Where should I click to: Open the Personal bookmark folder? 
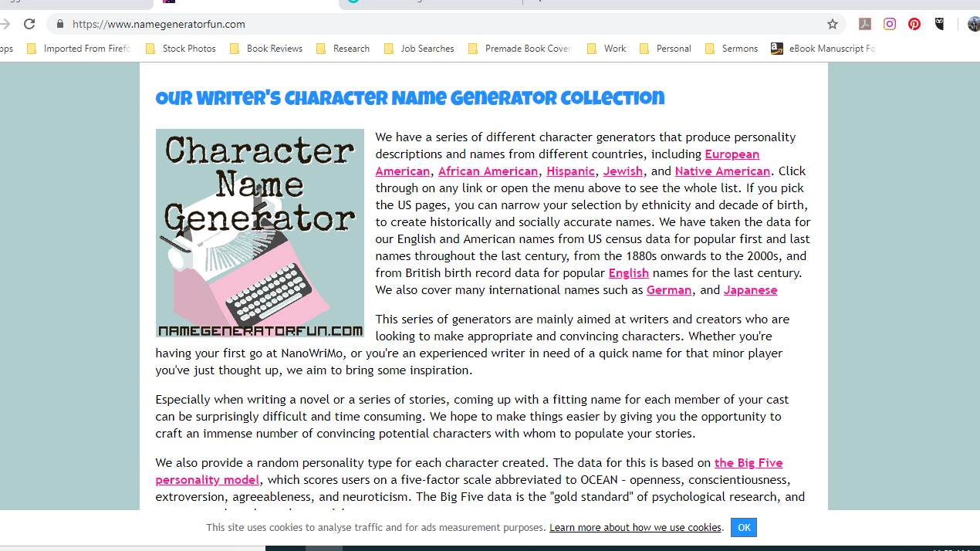(x=665, y=49)
